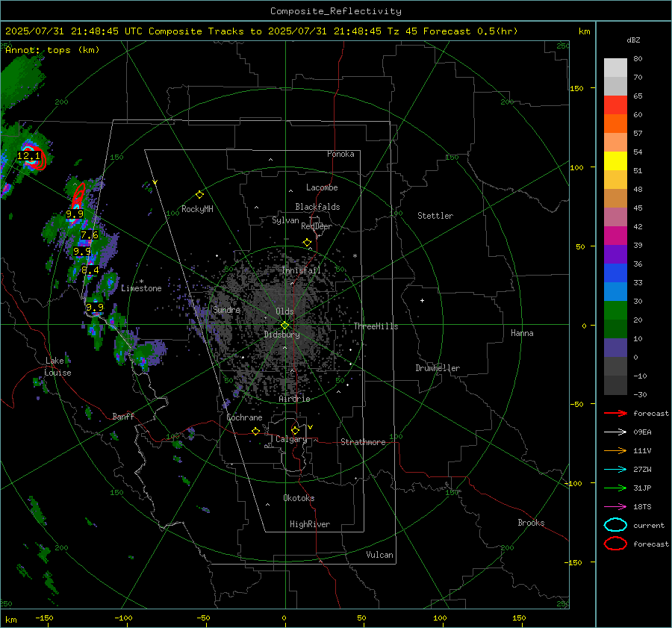Click the 8.4 storm top label
This screenshot has width=672, height=628.
(x=90, y=270)
